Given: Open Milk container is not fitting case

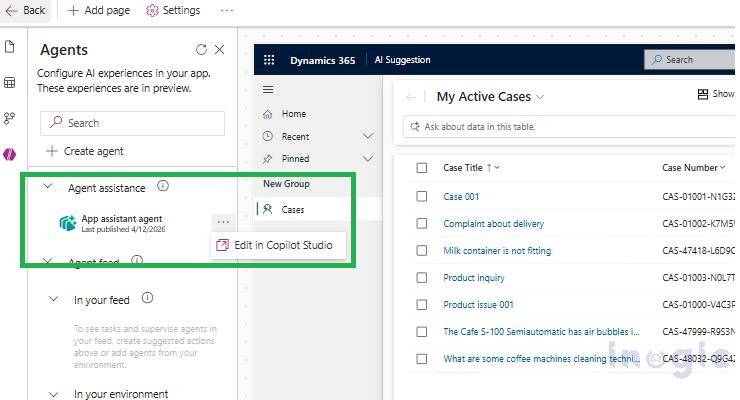Looking at the screenshot, I should tap(497, 250).
